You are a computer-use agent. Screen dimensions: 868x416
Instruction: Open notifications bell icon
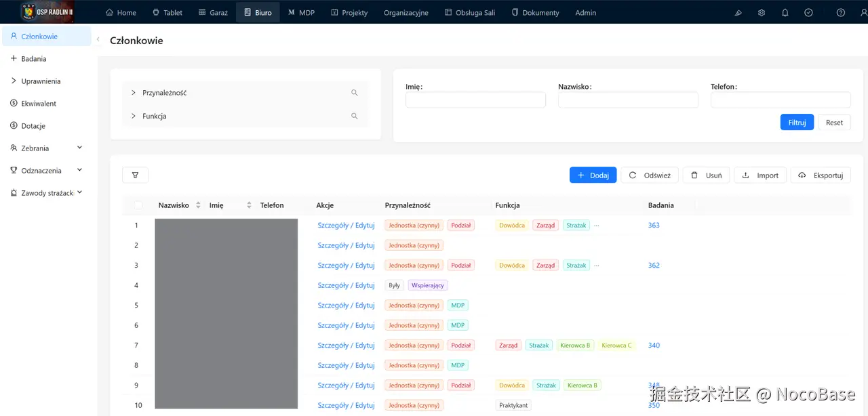click(785, 13)
